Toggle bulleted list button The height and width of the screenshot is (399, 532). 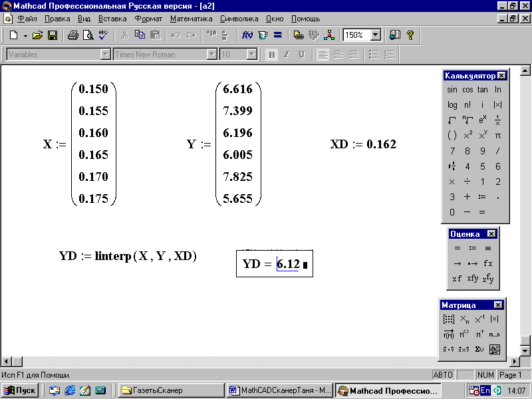click(374, 55)
